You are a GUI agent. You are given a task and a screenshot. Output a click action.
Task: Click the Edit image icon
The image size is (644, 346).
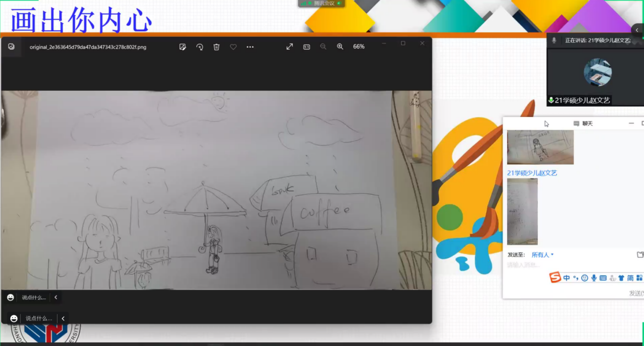point(183,47)
